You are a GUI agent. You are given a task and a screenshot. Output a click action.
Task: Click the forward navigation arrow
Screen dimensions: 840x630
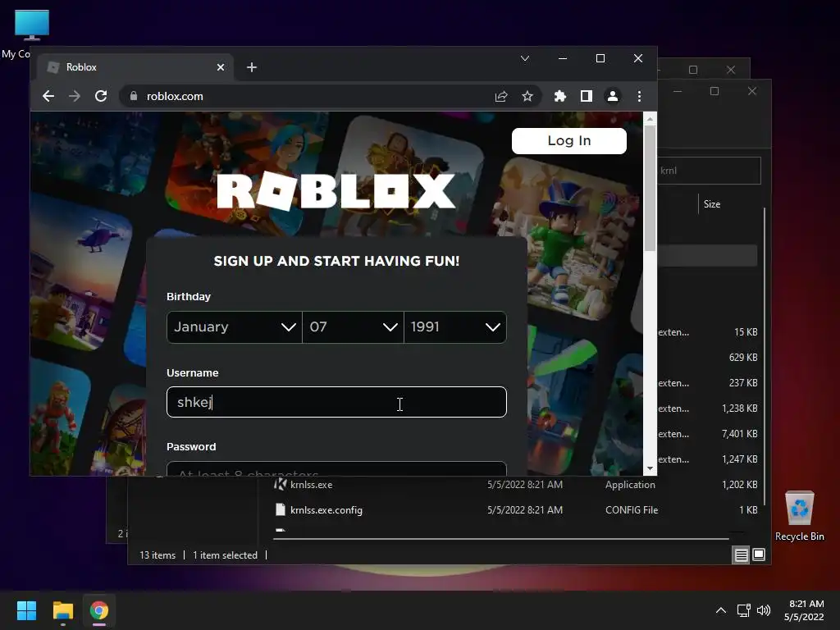75,96
